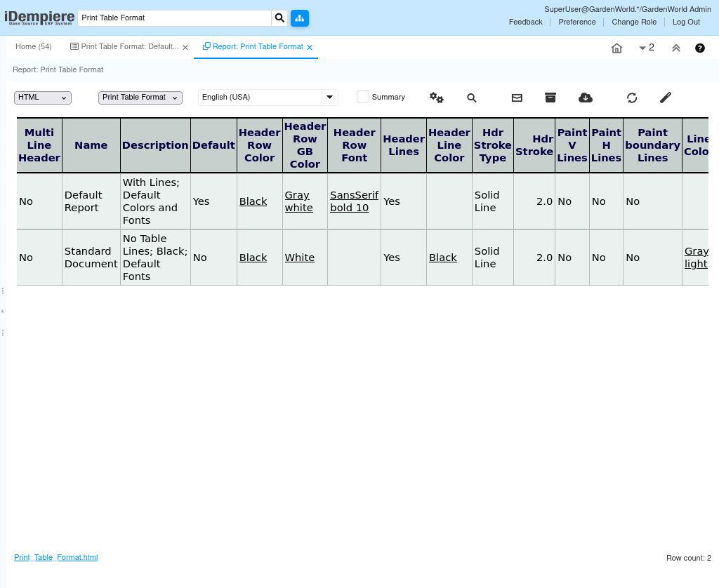
Task: Click 'No Table Lines; Black; Default Fonts' cell
Action: pyautogui.click(x=155, y=258)
